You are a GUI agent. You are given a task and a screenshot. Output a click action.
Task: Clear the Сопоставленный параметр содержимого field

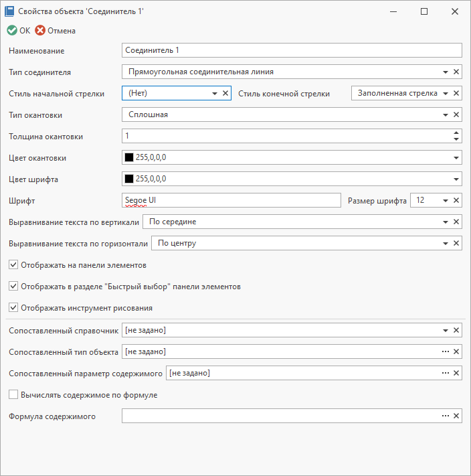[x=456, y=373]
